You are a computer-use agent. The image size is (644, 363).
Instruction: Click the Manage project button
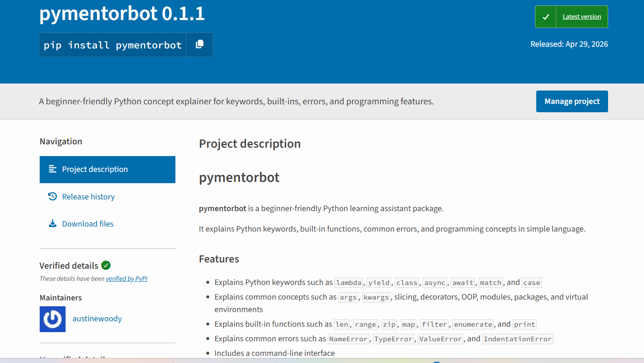pyautogui.click(x=572, y=101)
